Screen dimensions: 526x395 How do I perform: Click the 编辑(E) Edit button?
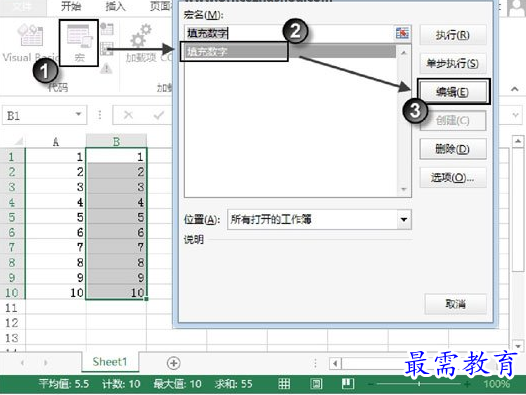pyautogui.click(x=453, y=92)
